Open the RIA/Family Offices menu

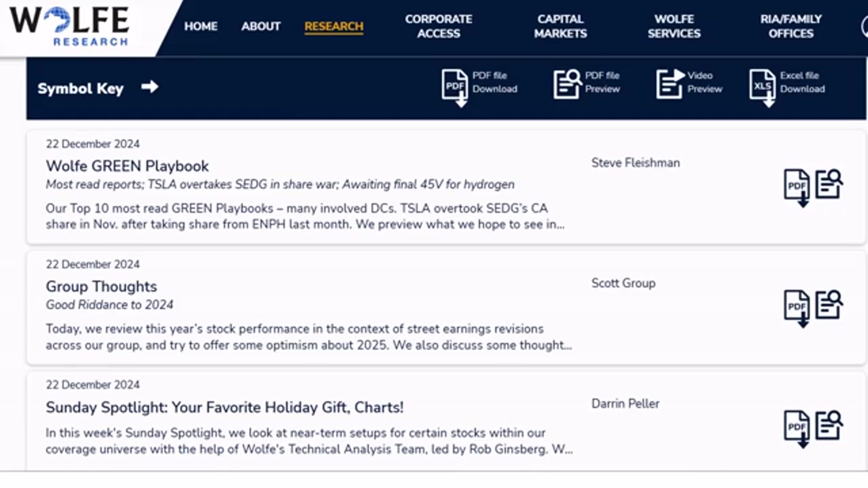click(x=791, y=26)
